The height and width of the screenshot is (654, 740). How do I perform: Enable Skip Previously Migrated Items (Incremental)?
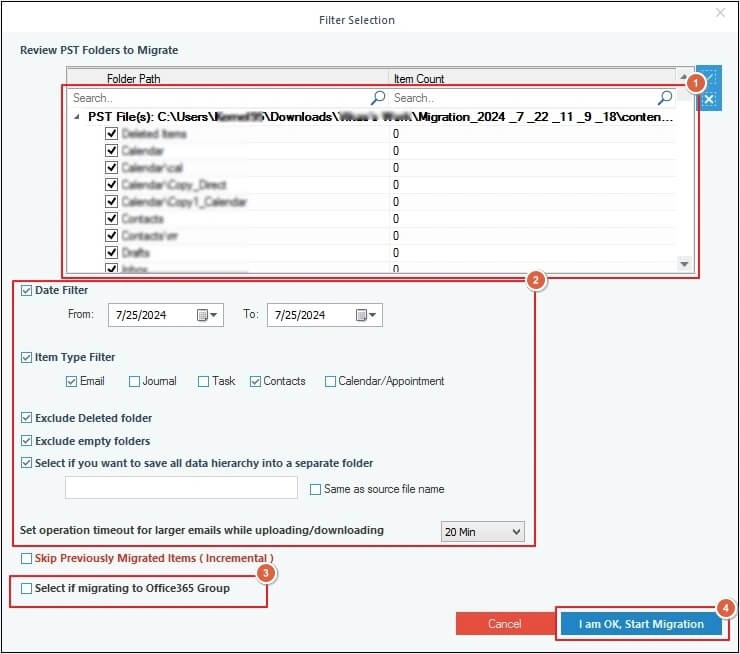pyautogui.click(x=26, y=559)
